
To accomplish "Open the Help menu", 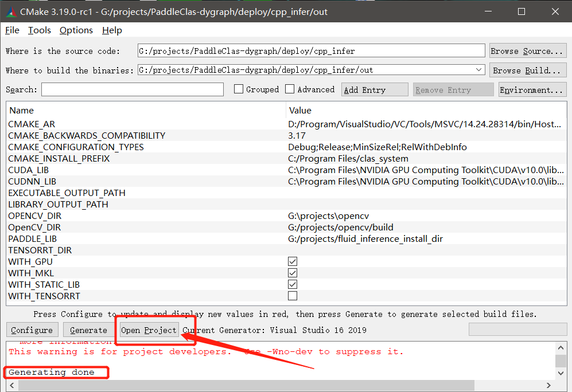I will 112,30.
